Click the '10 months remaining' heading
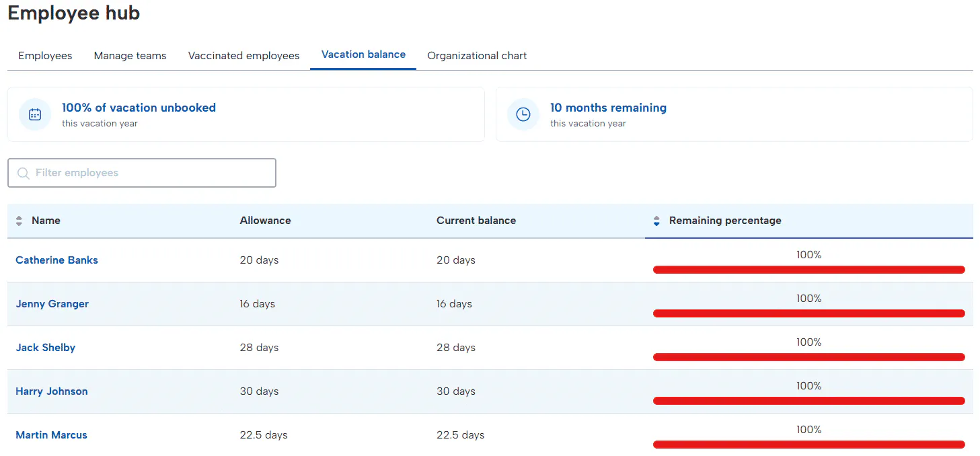The height and width of the screenshot is (456, 980). point(608,108)
